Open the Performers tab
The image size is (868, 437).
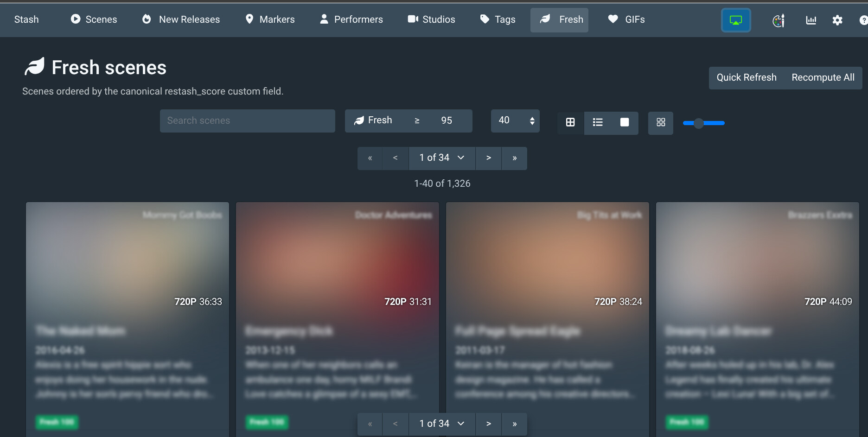(351, 19)
